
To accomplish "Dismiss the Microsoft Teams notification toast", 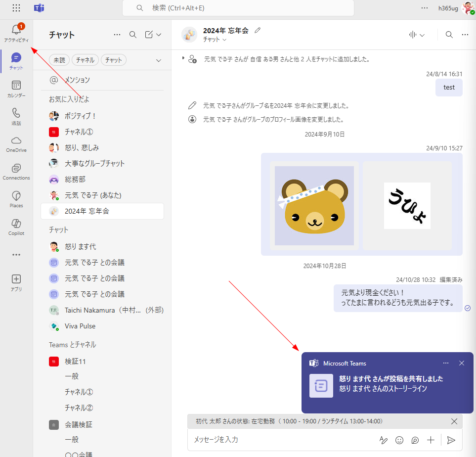I will click(462, 363).
